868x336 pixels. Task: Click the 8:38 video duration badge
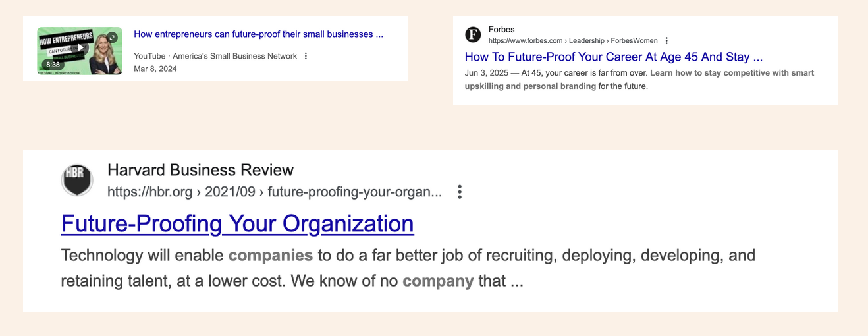click(x=53, y=65)
